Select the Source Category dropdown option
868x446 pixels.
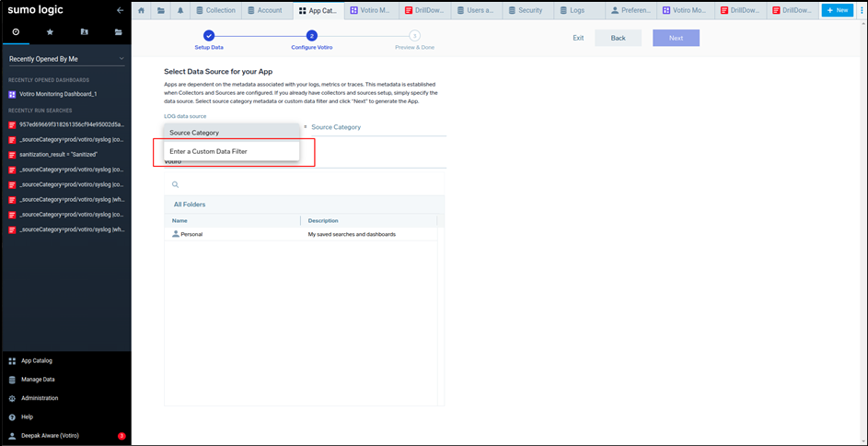coord(231,133)
